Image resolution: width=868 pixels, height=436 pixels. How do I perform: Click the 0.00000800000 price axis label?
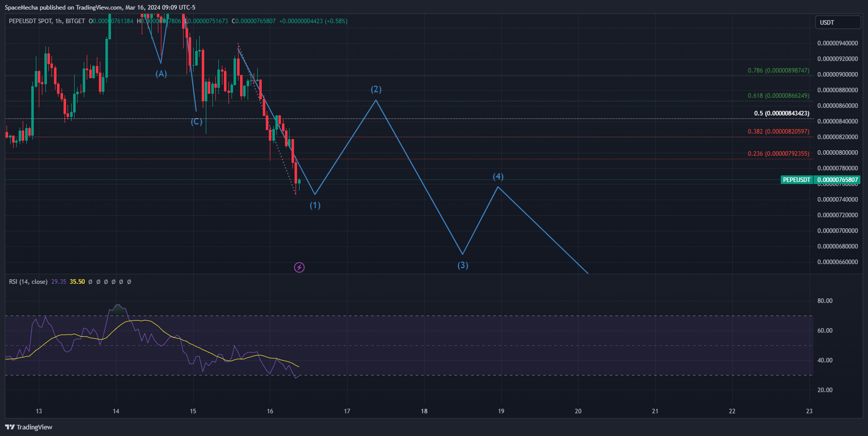pyautogui.click(x=838, y=153)
